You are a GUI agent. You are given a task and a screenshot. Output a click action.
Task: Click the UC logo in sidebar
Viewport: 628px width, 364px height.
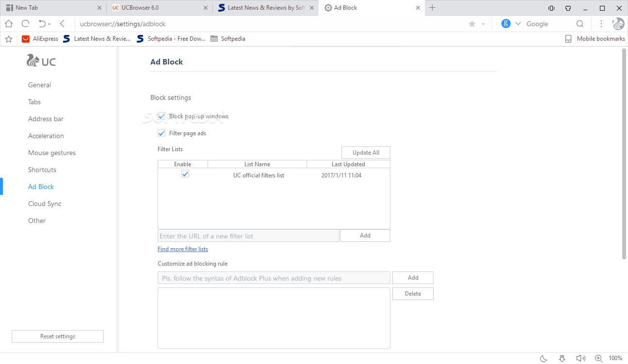click(41, 61)
